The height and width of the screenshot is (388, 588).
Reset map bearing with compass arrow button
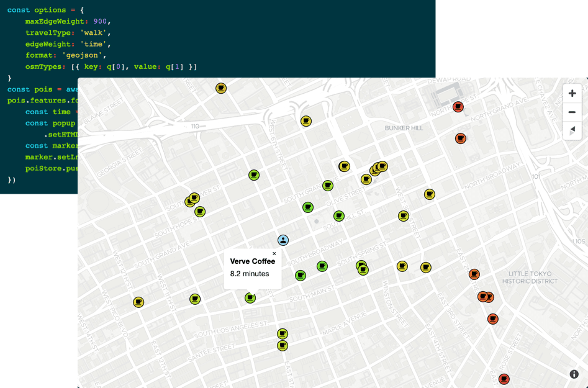click(x=572, y=130)
